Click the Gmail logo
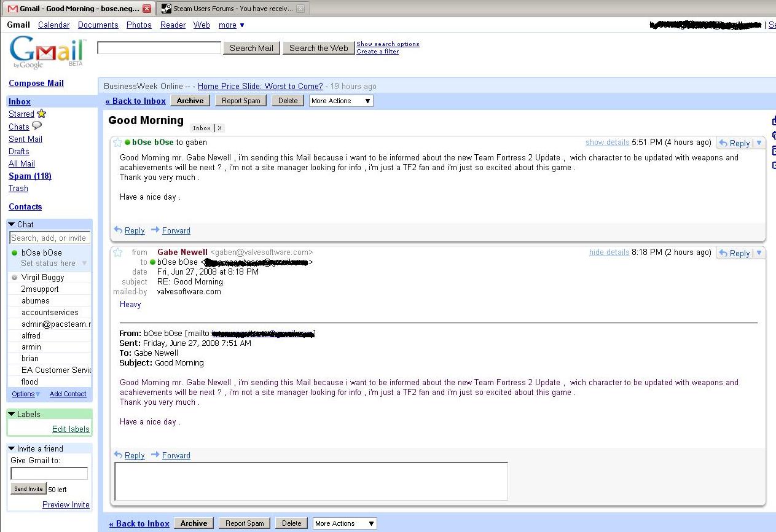The width and height of the screenshot is (776, 532). pos(47,53)
